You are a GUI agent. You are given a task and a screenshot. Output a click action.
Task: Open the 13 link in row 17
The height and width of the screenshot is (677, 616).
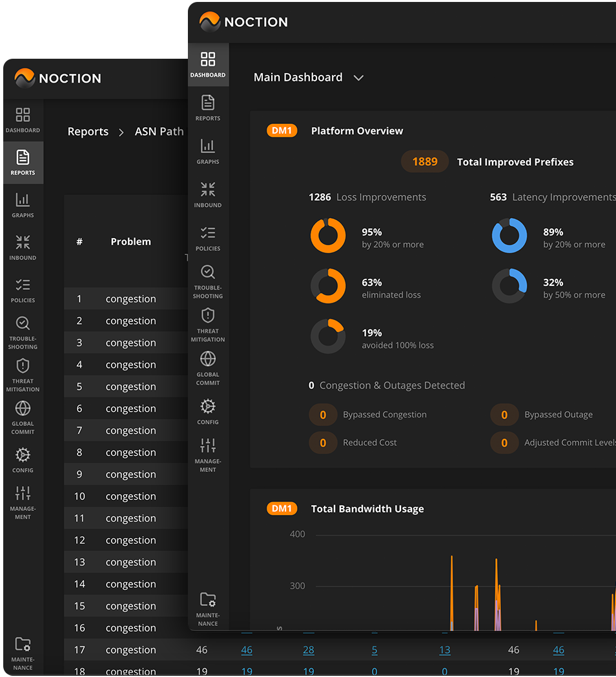click(x=445, y=650)
